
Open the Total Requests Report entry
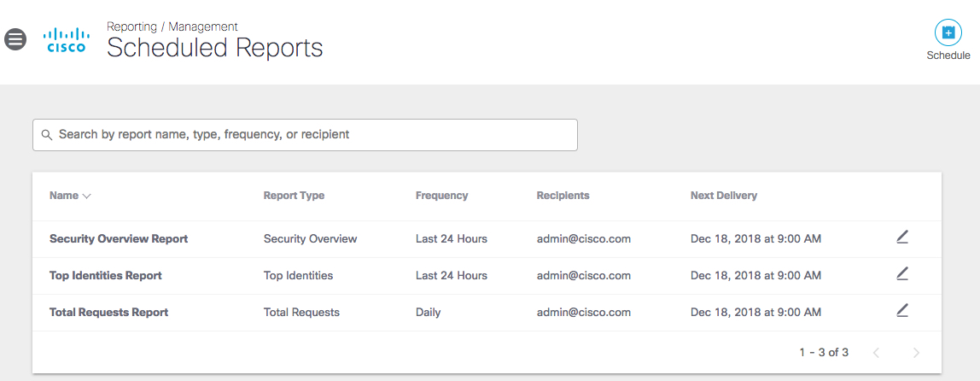coord(109,313)
